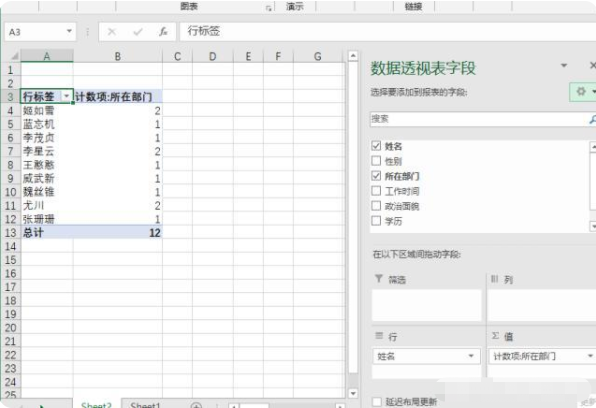Select the cell 姬如雪
The width and height of the screenshot is (596, 408).
coord(47,110)
